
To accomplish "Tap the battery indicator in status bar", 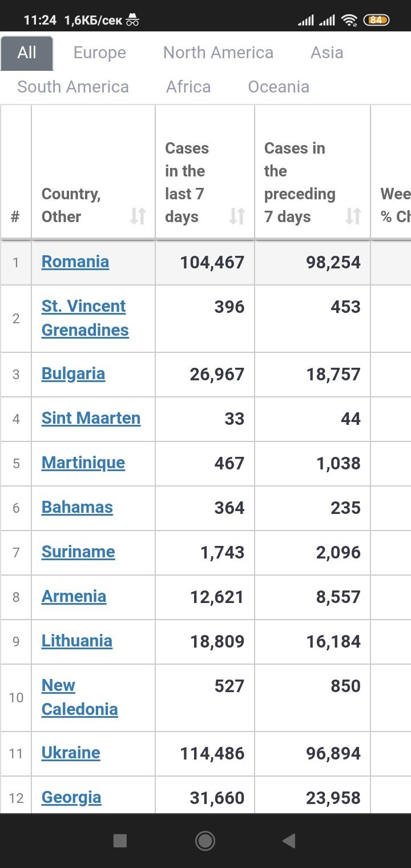I will (376, 20).
